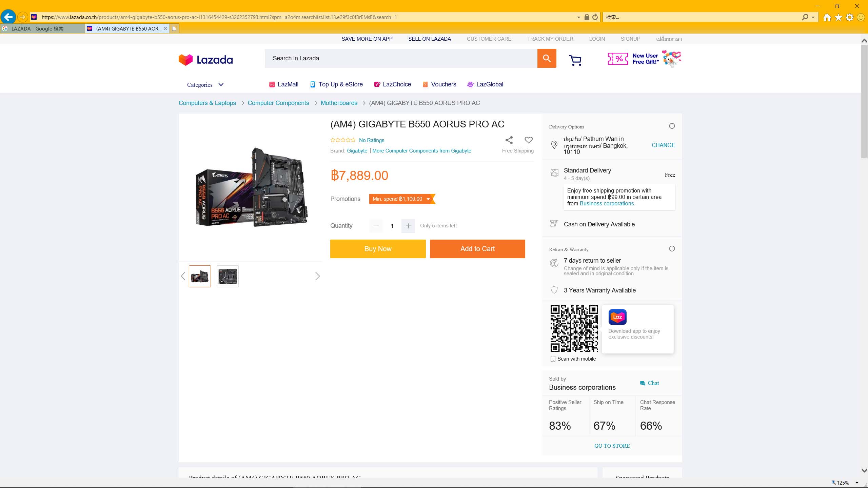Click Add to Cart button
Screen dimensions: 868x488
[477, 249]
